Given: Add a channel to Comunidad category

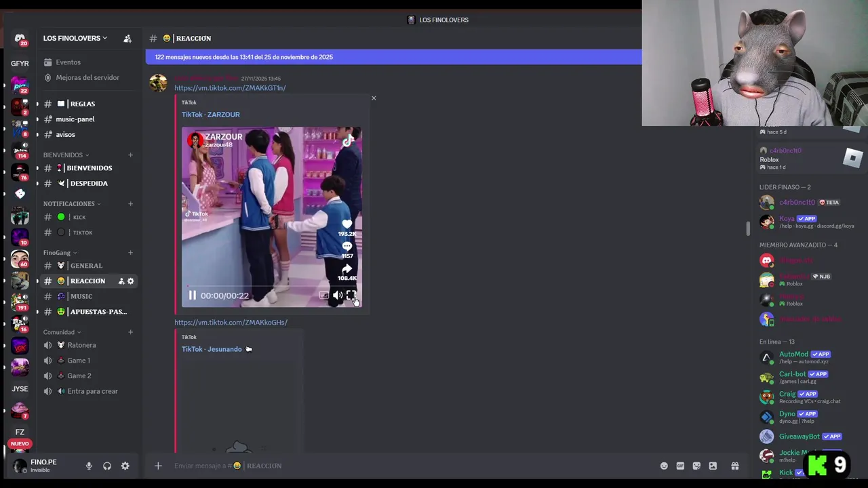Looking at the screenshot, I should click(x=130, y=332).
